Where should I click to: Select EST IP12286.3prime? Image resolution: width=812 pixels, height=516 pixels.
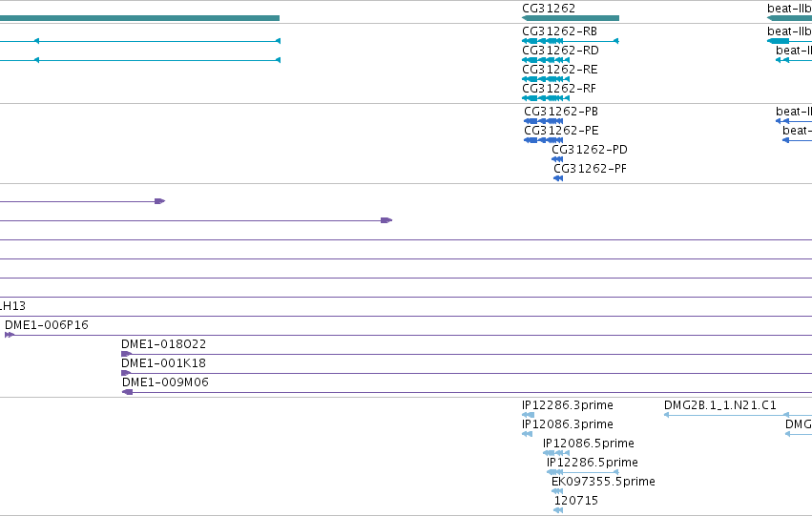568,405
